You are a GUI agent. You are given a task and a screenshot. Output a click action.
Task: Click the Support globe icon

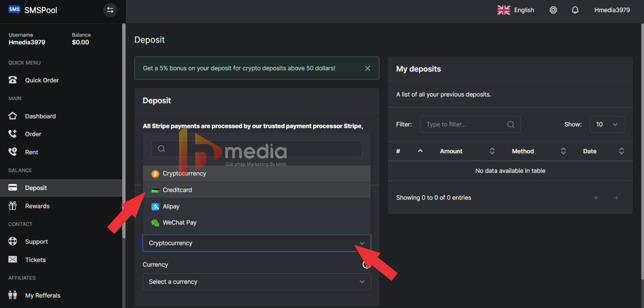pyautogui.click(x=13, y=242)
